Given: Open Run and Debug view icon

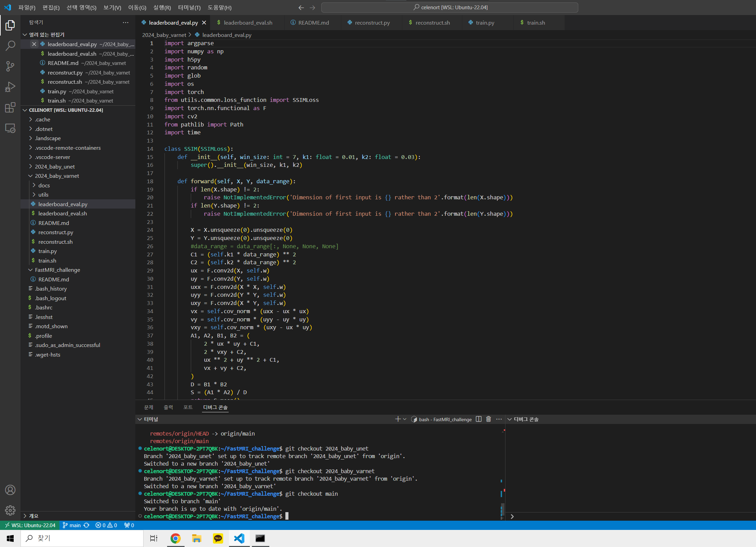Looking at the screenshot, I should (10, 87).
